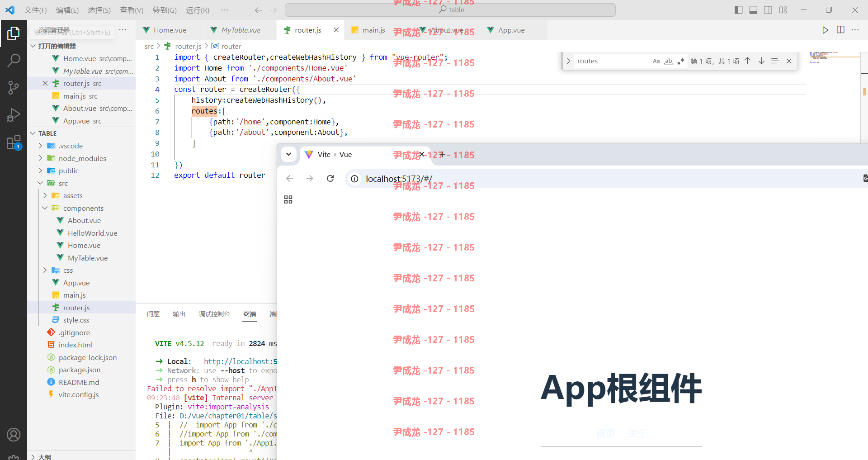Screen dimensions: 868x460
Task: Collapse the TABLE project section
Action: [x=33, y=133]
